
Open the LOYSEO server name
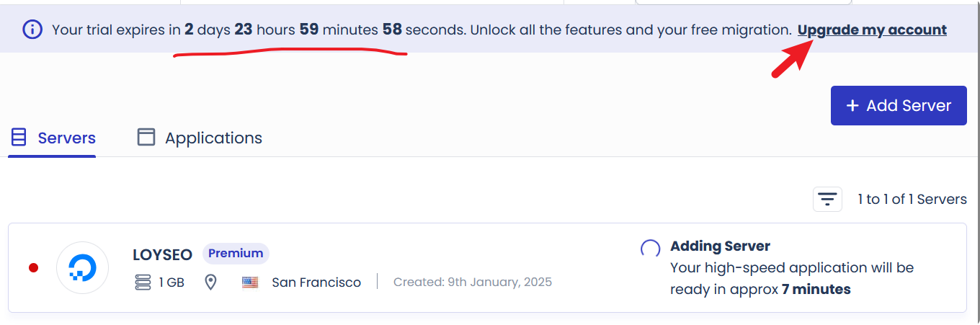[162, 254]
